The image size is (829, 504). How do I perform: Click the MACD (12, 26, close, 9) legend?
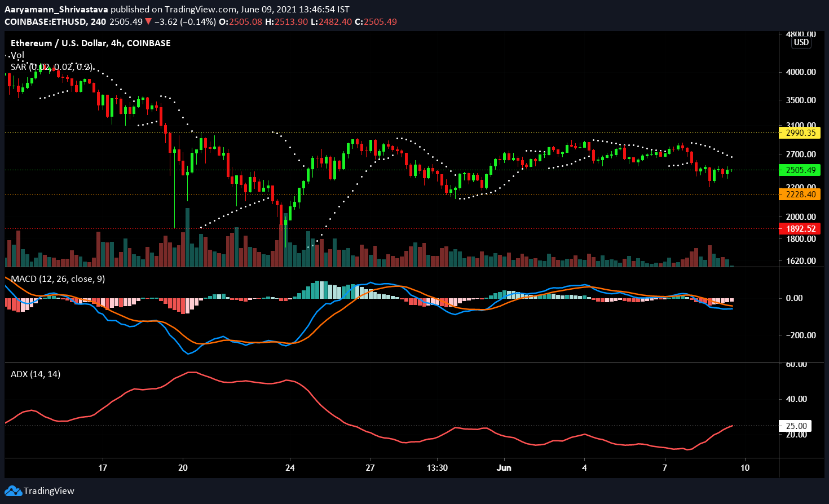tap(58, 278)
